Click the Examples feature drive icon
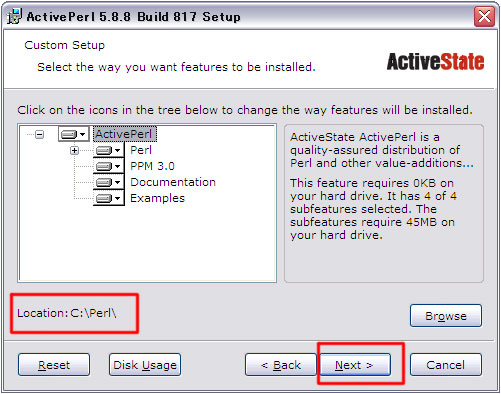The image size is (501, 394). point(104,198)
